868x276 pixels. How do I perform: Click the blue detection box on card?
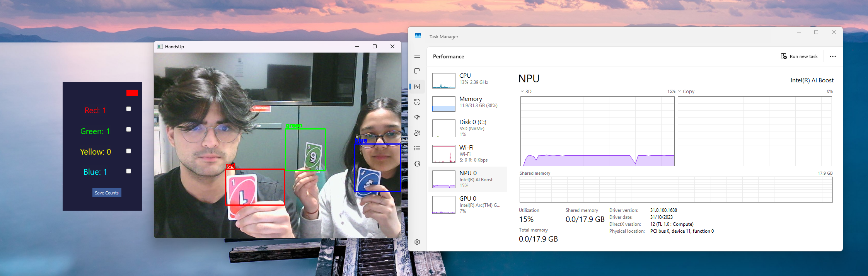click(378, 168)
